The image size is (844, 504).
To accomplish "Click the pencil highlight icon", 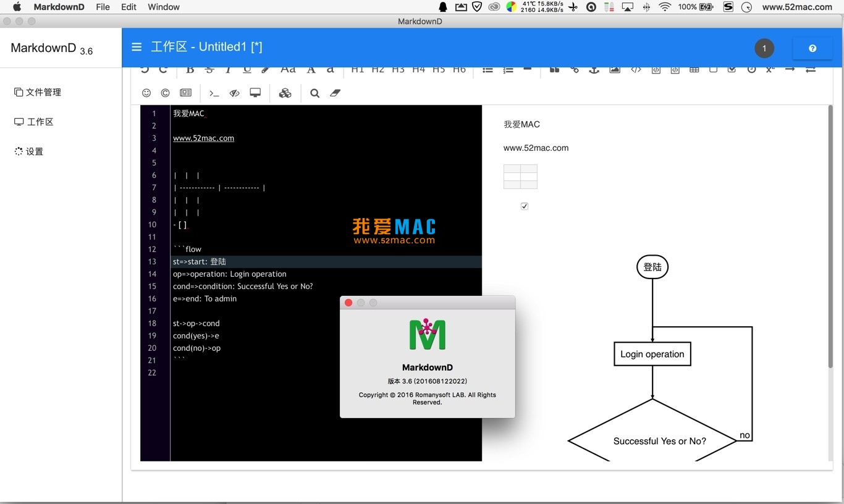I will [x=266, y=69].
